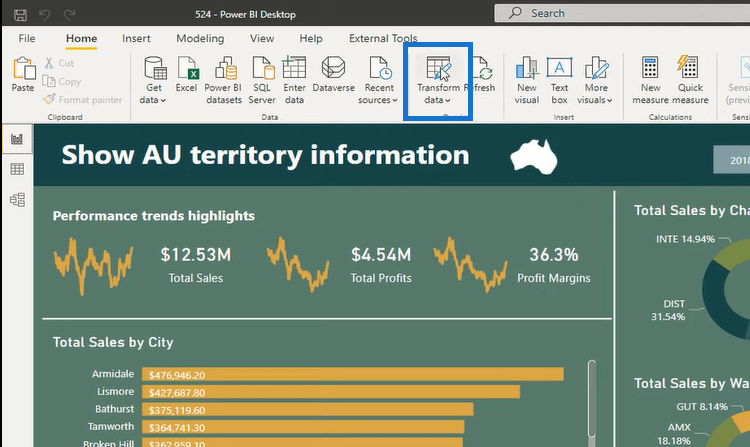Viewport: 750px width, 447px height.
Task: Click Performance trends highlights heading
Action: pyautogui.click(x=154, y=216)
